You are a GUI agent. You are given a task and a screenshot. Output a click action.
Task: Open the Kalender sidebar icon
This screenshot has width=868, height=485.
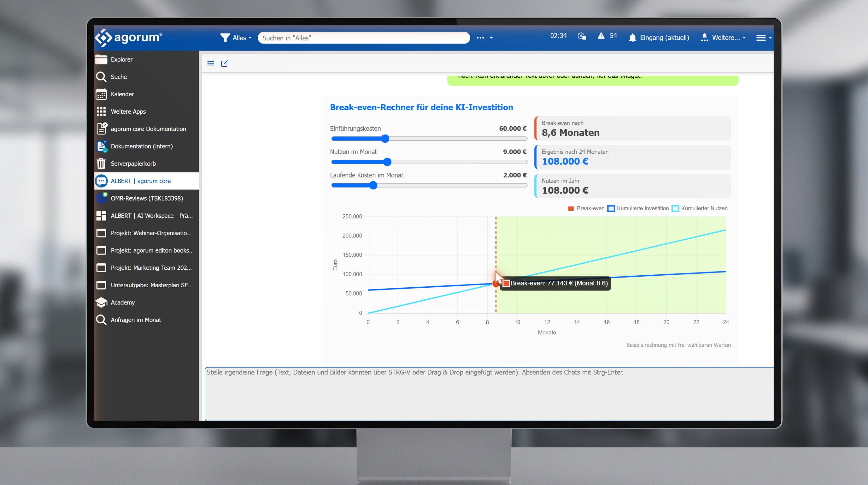[x=101, y=94]
